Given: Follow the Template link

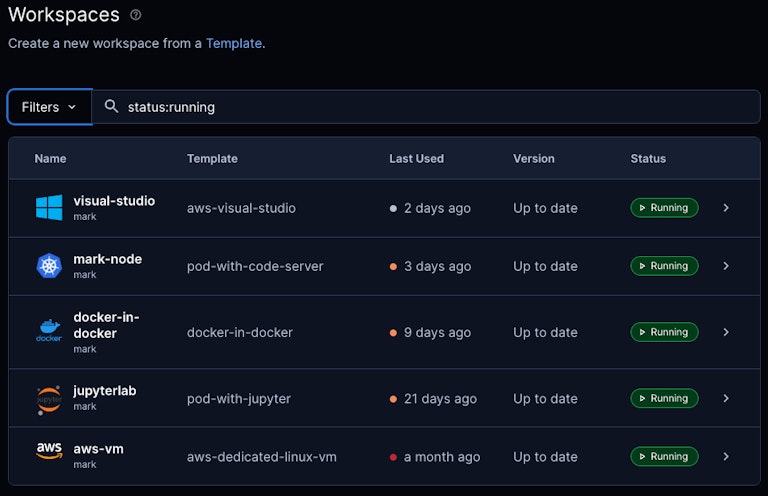Looking at the screenshot, I should tap(234, 44).
